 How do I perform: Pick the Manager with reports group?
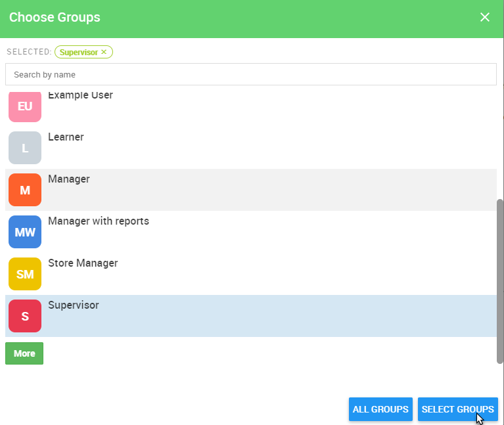click(251, 232)
